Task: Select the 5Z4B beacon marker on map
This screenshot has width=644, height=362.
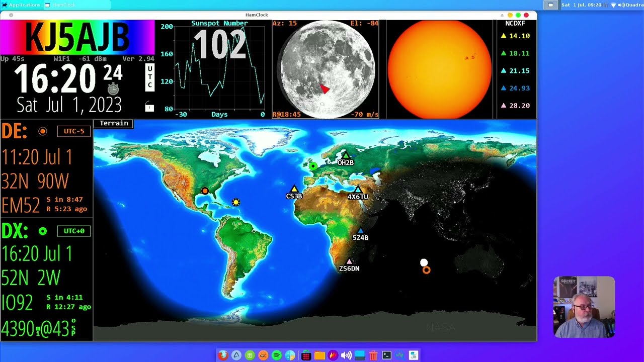Action: point(360,231)
